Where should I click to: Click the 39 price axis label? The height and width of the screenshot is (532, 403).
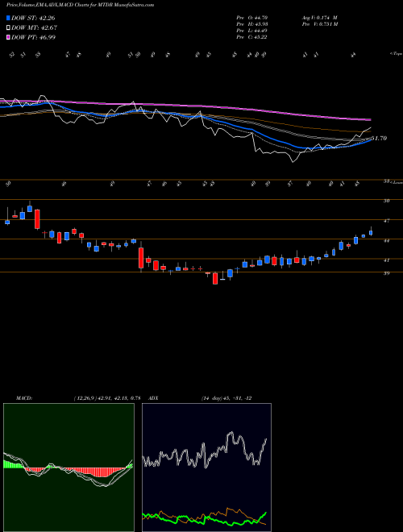[386, 273]
